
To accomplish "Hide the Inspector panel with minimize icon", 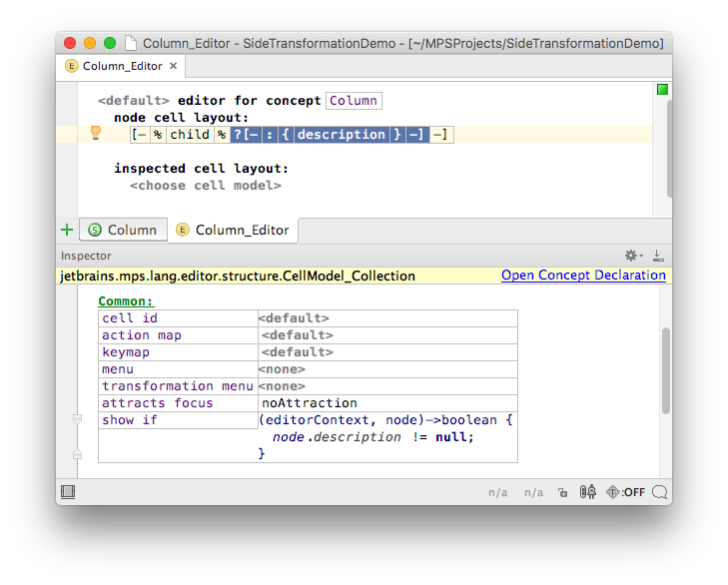I will pyautogui.click(x=658, y=256).
